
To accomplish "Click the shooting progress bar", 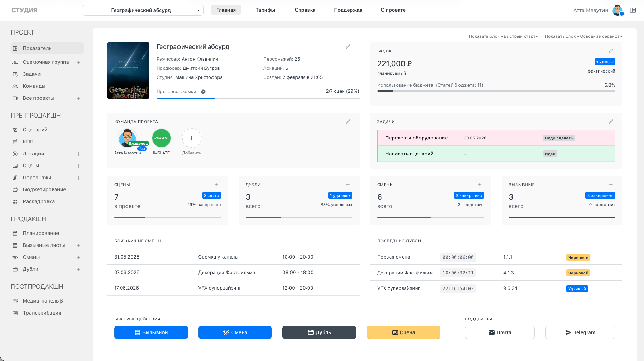I will (x=258, y=99).
